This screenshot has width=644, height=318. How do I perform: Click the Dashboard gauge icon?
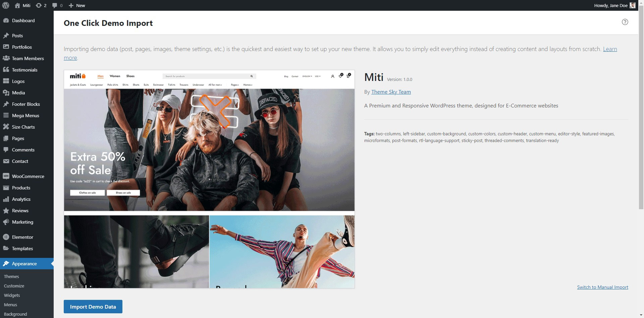(6, 20)
